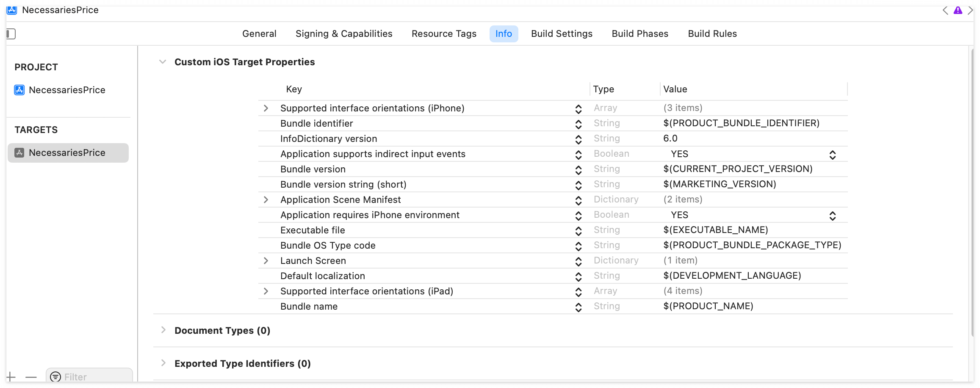The width and height of the screenshot is (980, 388).
Task: Collapse Custom iOS Target Properties section
Action: [x=163, y=62]
